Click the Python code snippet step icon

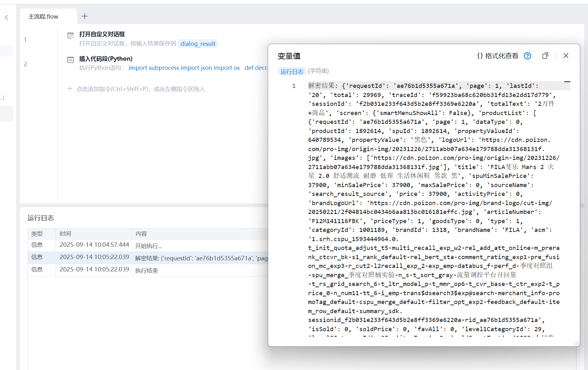[70, 60]
